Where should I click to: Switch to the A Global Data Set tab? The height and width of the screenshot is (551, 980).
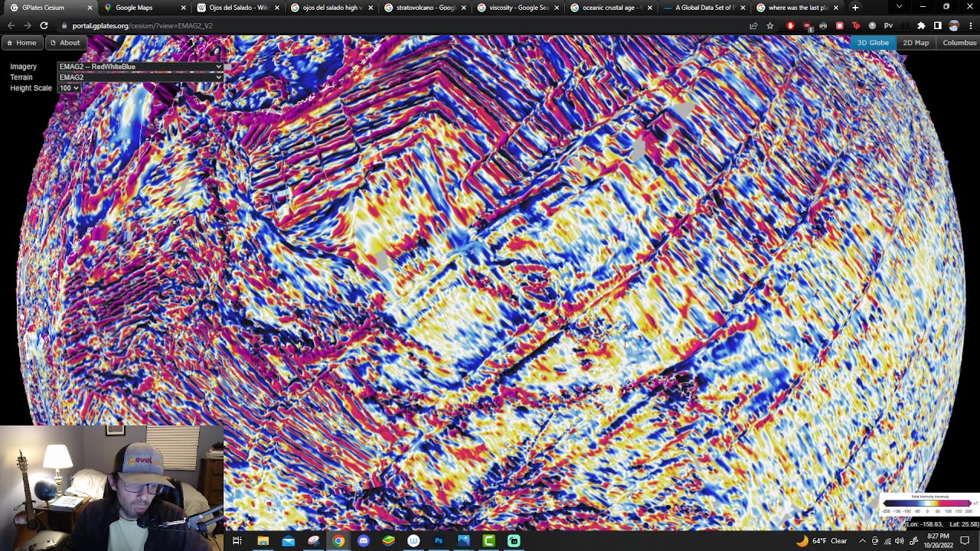(x=704, y=8)
